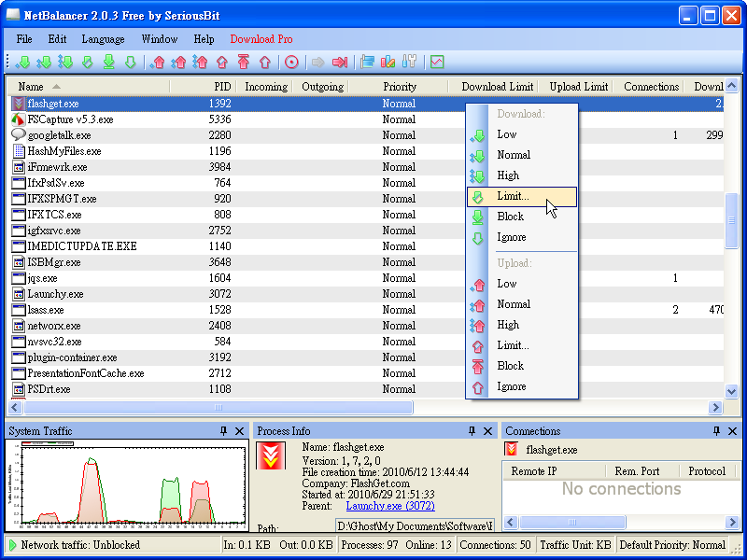Close the Process Info panel
Viewport: 747px width, 560px height.
pyautogui.click(x=487, y=431)
